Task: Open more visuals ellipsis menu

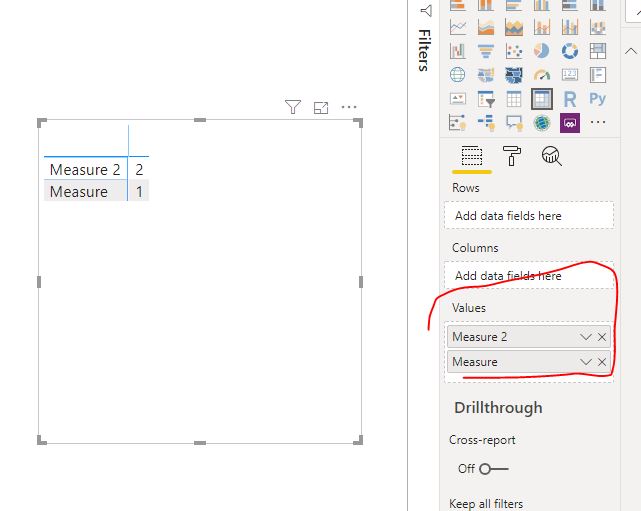Action: tap(598, 122)
